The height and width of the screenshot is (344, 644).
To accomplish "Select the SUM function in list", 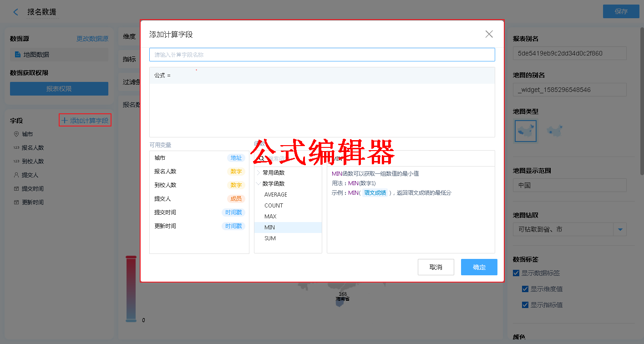I will 270,238.
